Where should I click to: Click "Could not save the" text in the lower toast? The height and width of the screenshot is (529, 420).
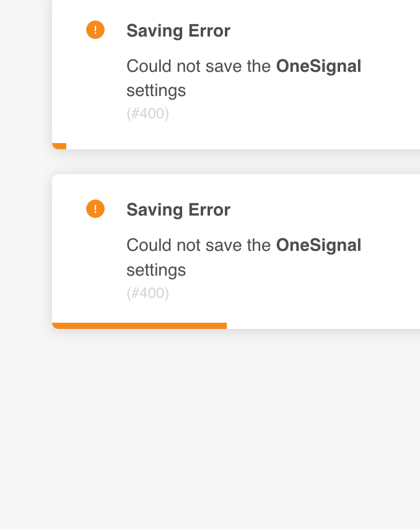tap(199, 245)
